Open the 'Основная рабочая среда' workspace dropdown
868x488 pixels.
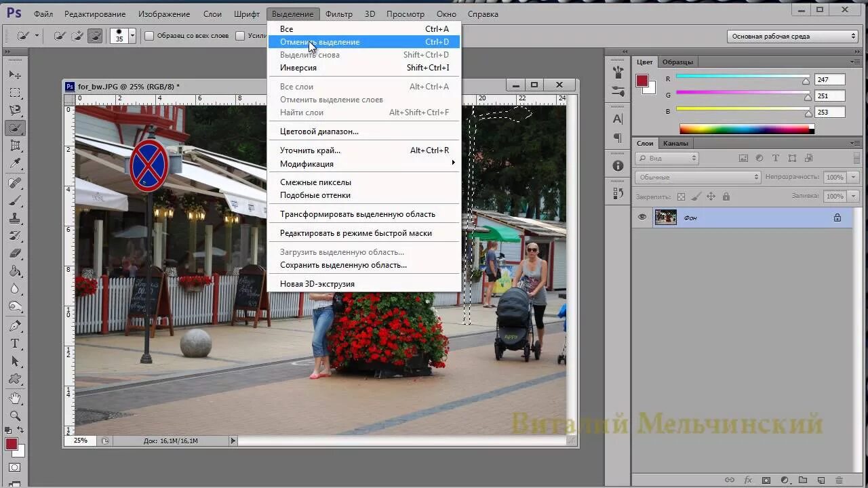(x=793, y=37)
